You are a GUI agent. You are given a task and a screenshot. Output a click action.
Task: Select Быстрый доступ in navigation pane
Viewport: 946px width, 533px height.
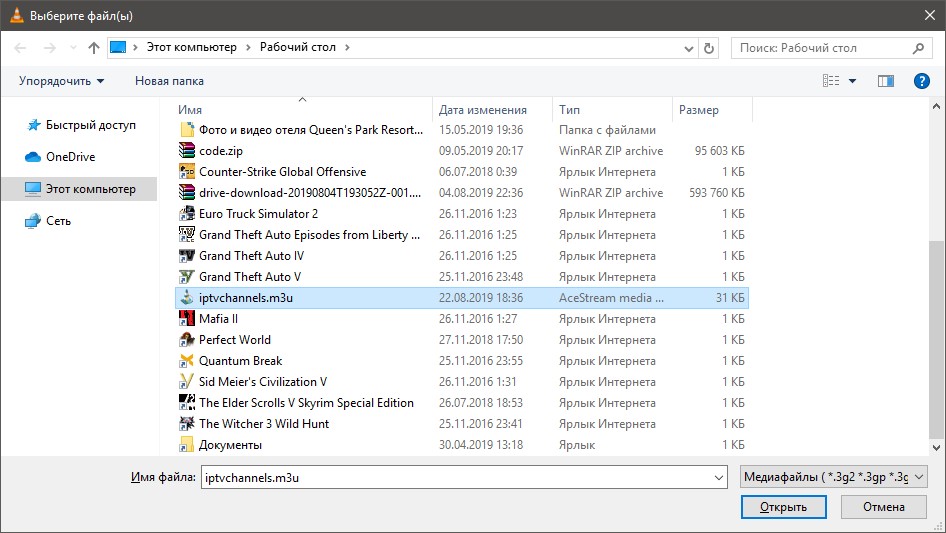pyautogui.click(x=90, y=126)
